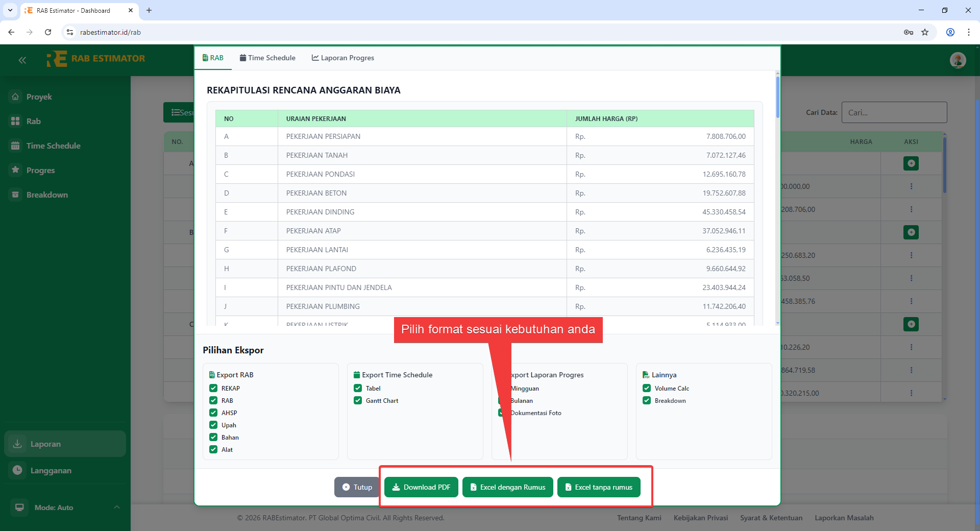Screen dimensions: 980x531
Task: Uncheck the REKAP export option
Action: pyautogui.click(x=213, y=388)
